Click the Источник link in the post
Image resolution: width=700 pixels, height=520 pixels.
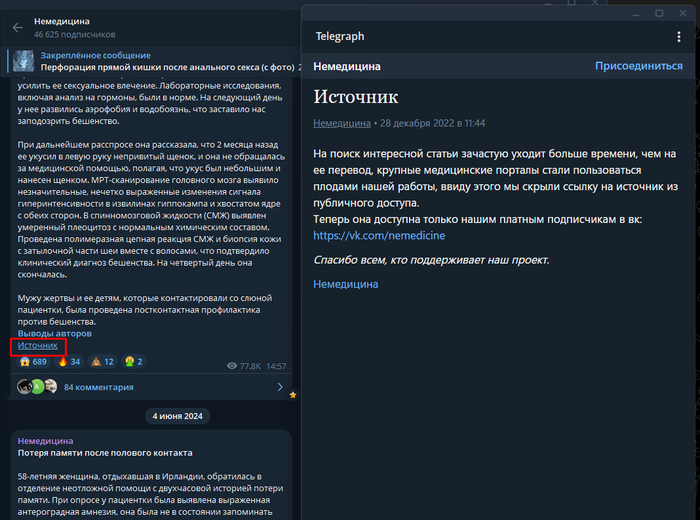(38, 345)
